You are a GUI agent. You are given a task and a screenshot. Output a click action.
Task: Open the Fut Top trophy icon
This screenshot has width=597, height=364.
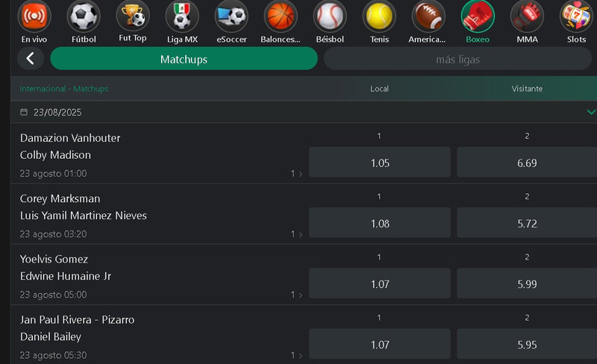coord(133,16)
